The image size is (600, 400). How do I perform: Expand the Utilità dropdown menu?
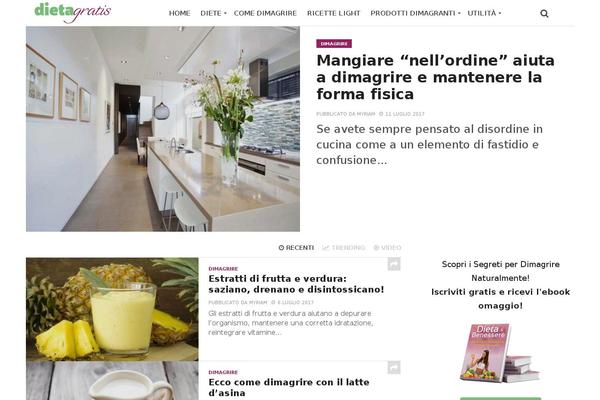[484, 13]
